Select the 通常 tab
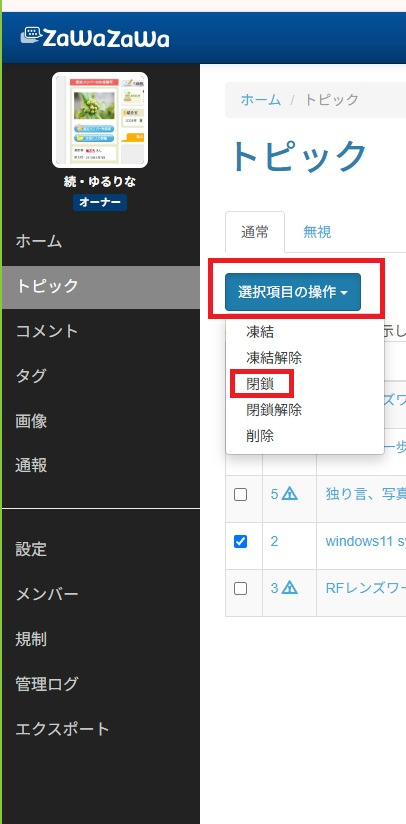Viewport: 406px width, 824px height. (255, 232)
